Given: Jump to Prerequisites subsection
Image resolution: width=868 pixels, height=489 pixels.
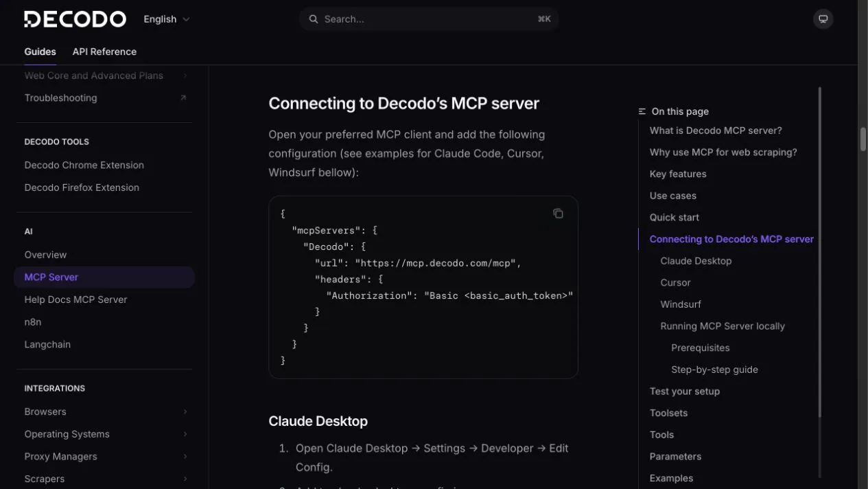Looking at the screenshot, I should (701, 348).
